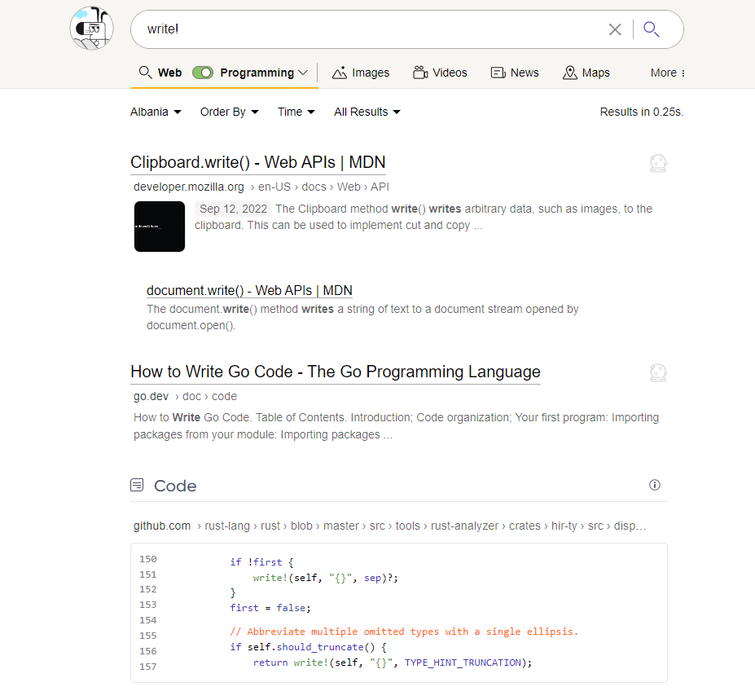The height and width of the screenshot is (700, 755).
Task: Open the Clipboard.write() MDN result link
Action: point(258,162)
